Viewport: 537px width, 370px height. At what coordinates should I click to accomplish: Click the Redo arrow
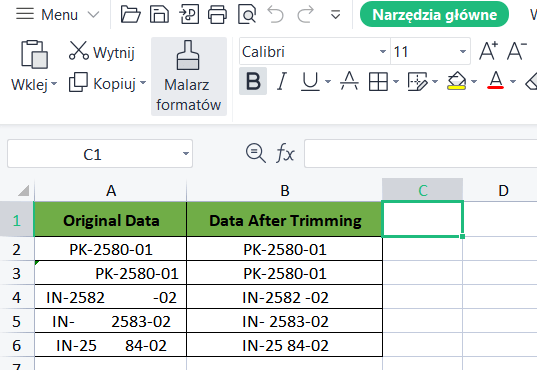[305, 14]
